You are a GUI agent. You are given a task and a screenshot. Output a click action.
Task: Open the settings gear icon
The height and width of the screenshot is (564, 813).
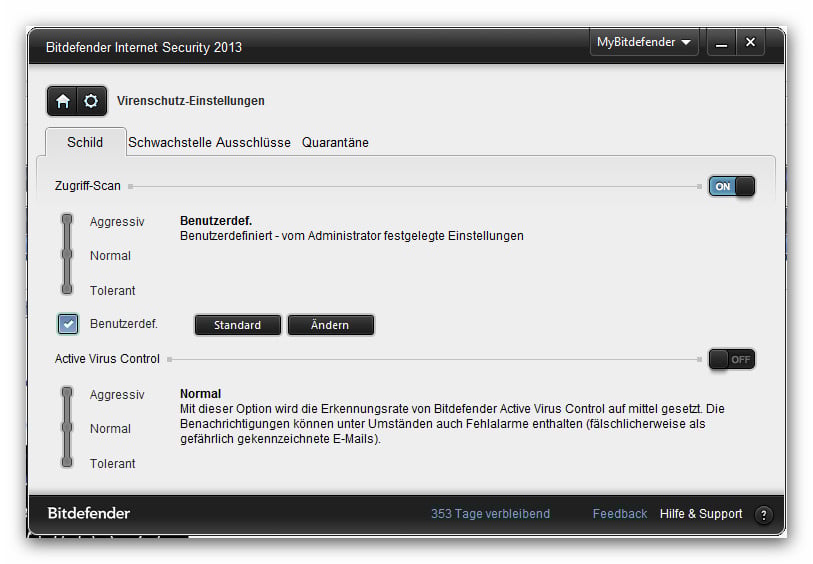coord(91,101)
